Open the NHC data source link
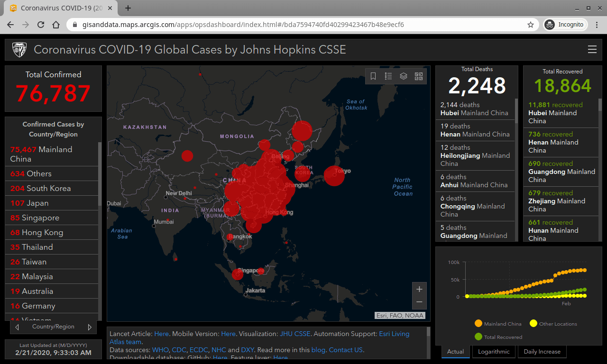Screen dimensions: 607x364 tap(219, 350)
